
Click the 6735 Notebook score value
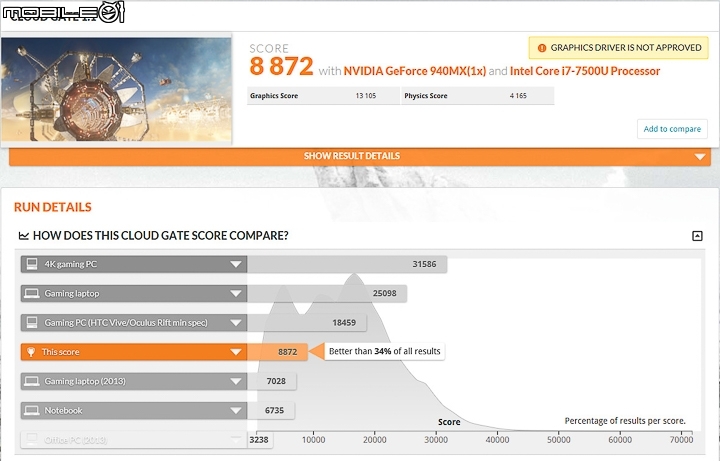coord(274,410)
